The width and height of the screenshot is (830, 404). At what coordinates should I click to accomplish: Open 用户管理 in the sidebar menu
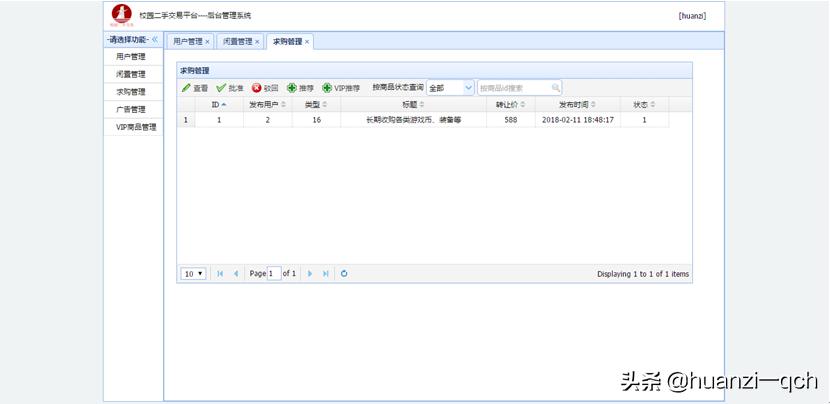click(131, 57)
